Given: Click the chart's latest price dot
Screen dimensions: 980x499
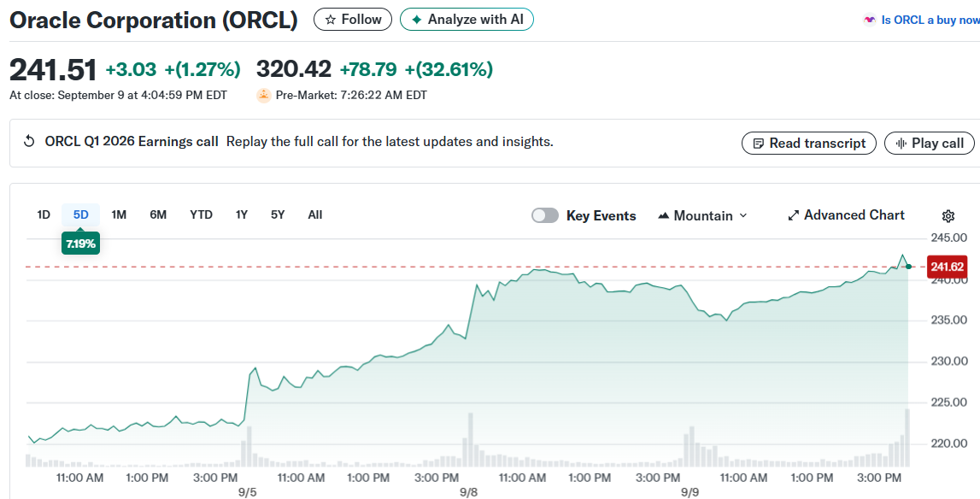Looking at the screenshot, I should [908, 267].
